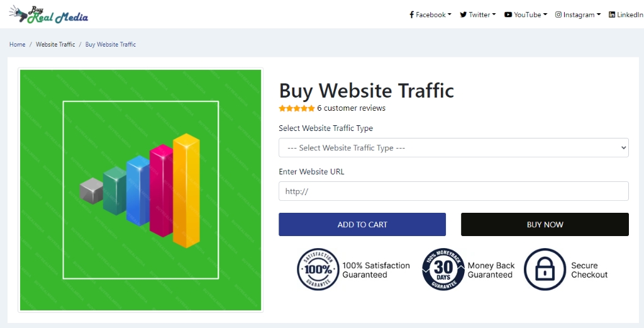Click the Instagram camera icon
This screenshot has height=328, width=644.
coord(558,14)
